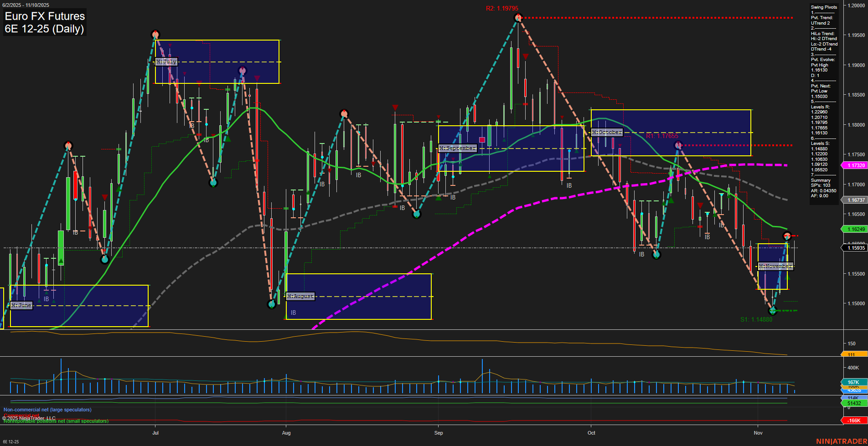Toggle the Non-commercial net legend entry
This screenshot has width=868, height=446.
click(x=47, y=410)
